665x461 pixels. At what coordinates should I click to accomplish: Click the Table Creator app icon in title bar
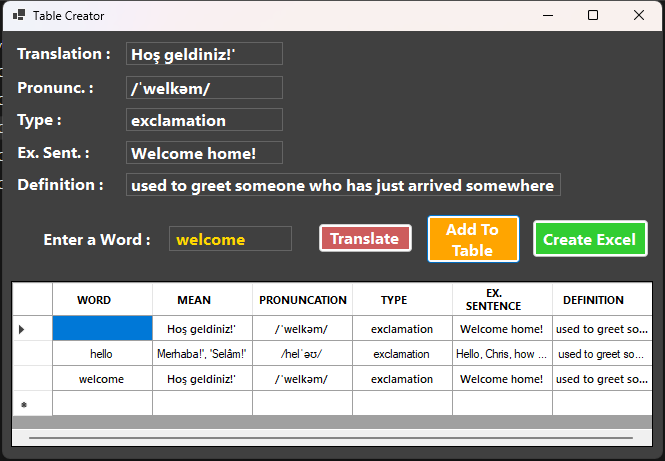tap(17, 16)
